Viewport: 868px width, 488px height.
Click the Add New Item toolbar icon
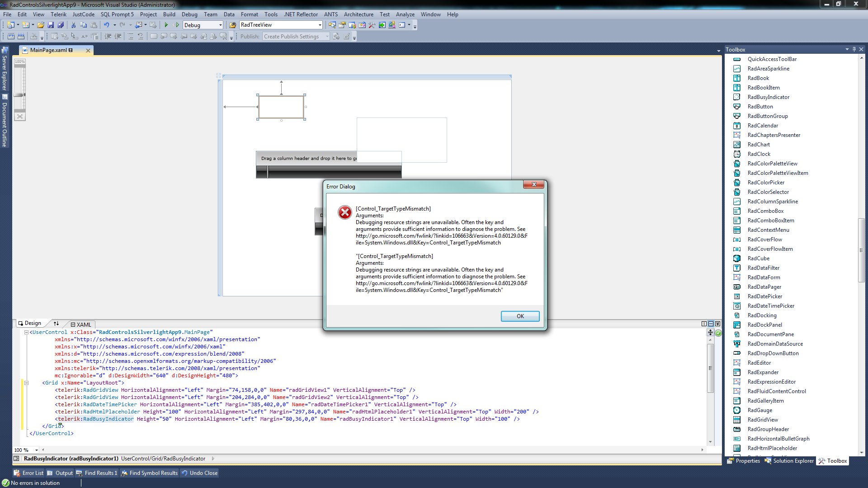(26, 25)
